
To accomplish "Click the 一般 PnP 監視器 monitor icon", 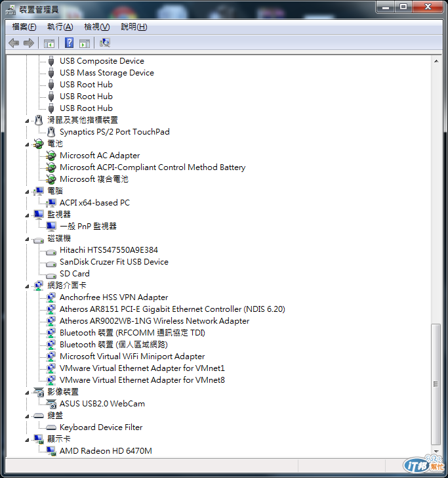I will [x=51, y=226].
